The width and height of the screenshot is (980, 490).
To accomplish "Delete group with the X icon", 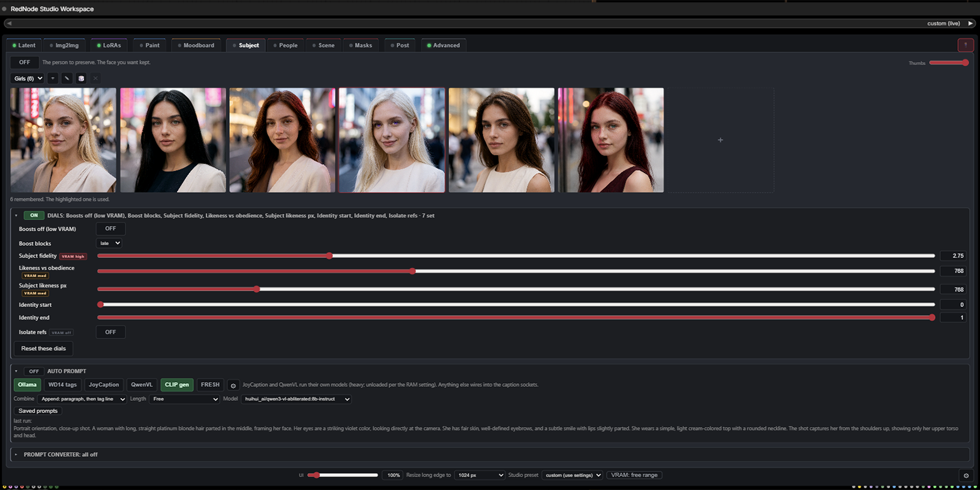I will [x=96, y=79].
